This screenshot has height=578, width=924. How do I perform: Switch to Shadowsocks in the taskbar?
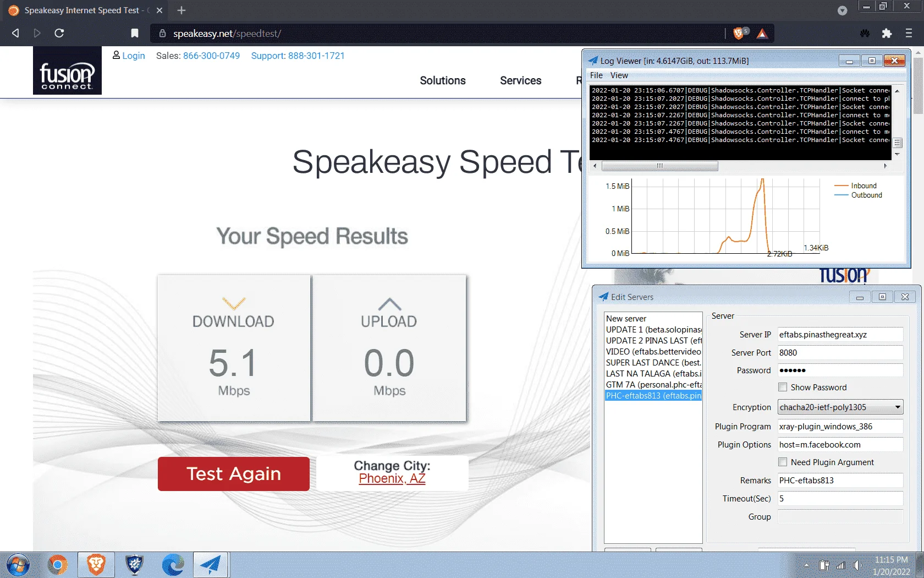(211, 565)
